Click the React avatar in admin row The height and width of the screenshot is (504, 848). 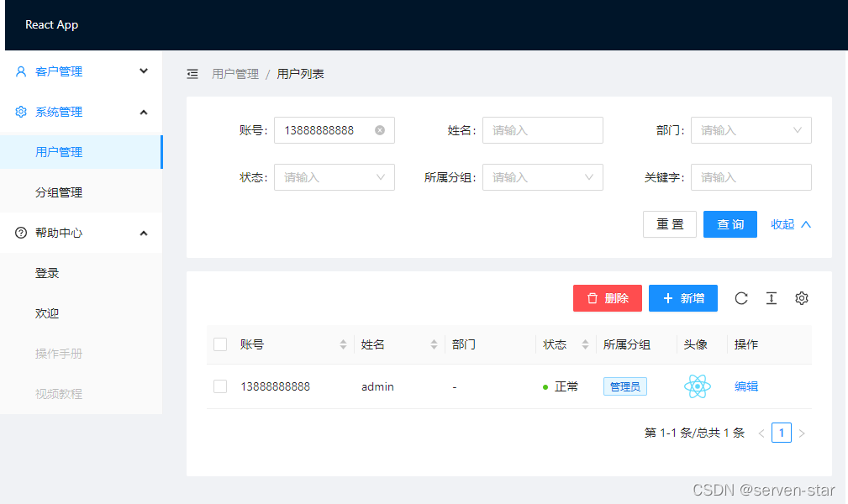point(697,386)
